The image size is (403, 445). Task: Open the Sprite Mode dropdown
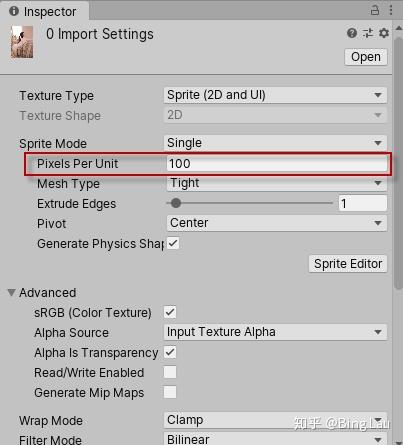pyautogui.click(x=275, y=143)
